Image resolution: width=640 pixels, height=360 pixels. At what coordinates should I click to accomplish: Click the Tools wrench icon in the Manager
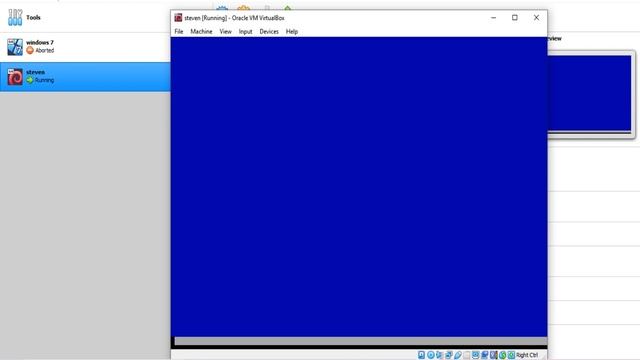[x=15, y=17]
